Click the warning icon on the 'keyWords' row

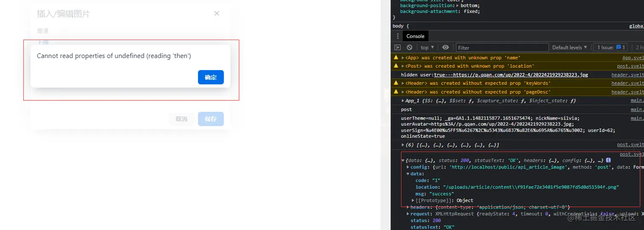click(x=396, y=83)
